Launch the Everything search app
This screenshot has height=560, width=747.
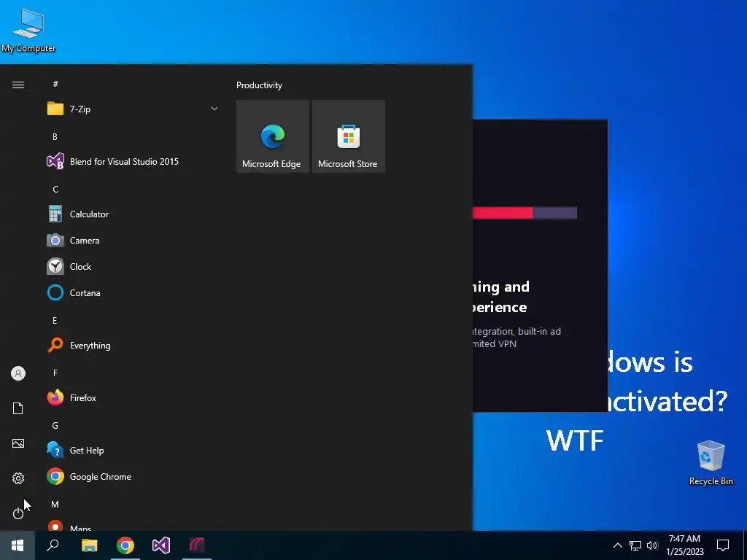click(x=133, y=345)
